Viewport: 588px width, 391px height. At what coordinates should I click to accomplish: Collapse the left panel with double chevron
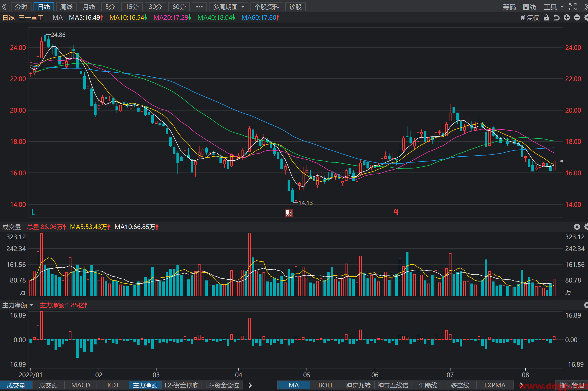pos(4,7)
